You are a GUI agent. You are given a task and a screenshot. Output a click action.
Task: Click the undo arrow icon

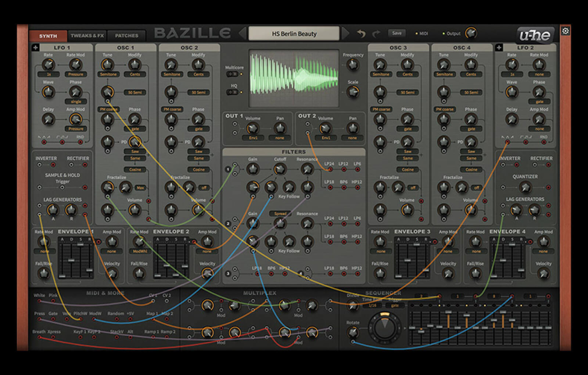tap(361, 33)
